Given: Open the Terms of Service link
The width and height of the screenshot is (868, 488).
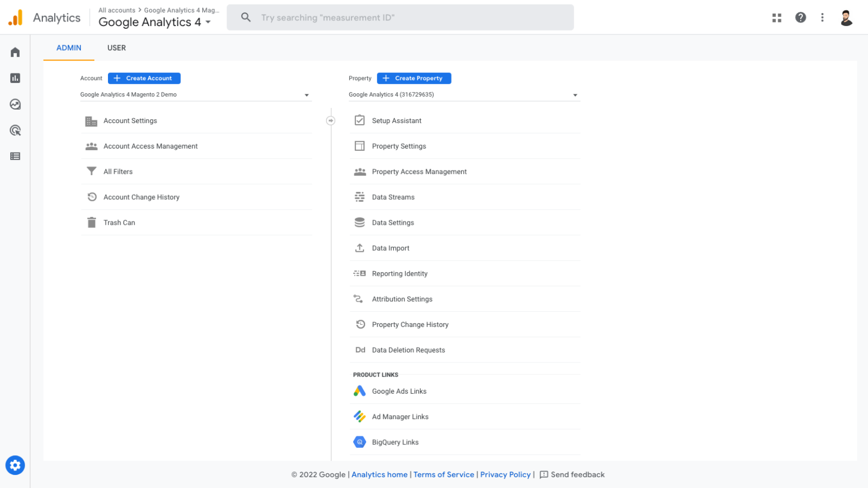Looking at the screenshot, I should [x=444, y=474].
